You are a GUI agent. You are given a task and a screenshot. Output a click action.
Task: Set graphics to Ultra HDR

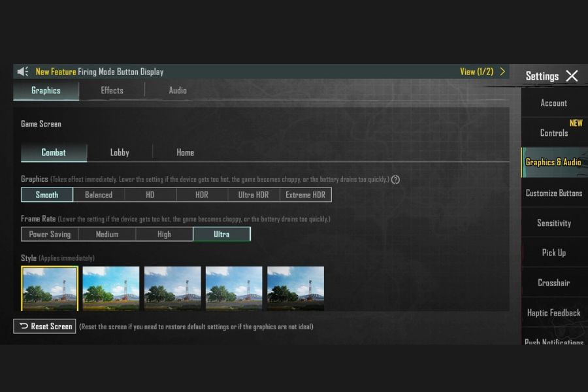click(x=253, y=195)
